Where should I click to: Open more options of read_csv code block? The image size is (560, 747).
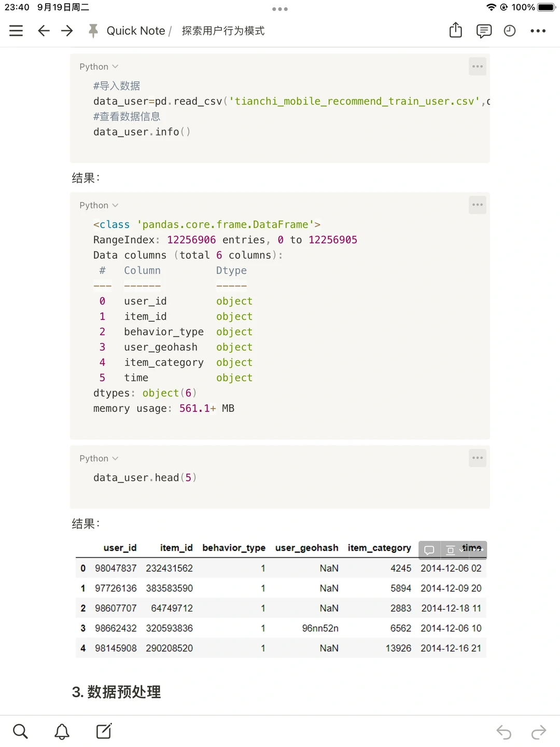[478, 66]
